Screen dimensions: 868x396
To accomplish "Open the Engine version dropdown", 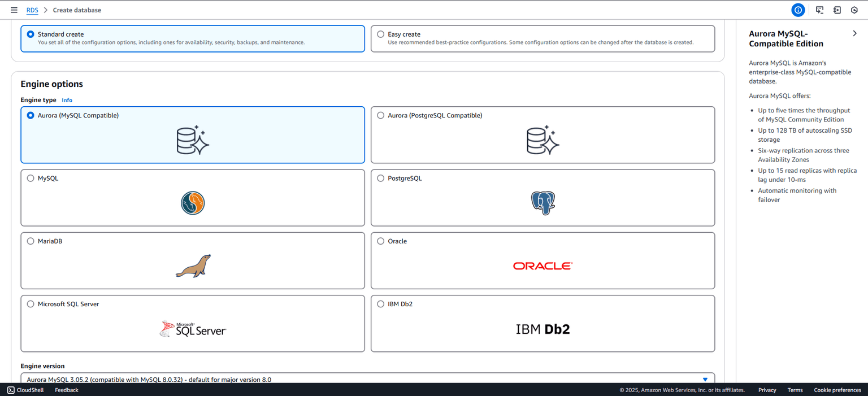I will tap(367, 379).
